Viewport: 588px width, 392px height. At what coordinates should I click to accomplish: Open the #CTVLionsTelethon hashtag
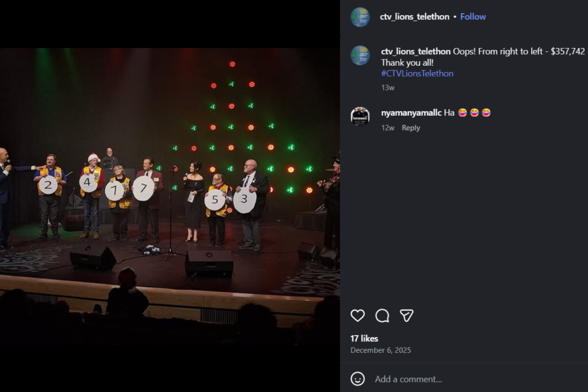[x=417, y=73]
